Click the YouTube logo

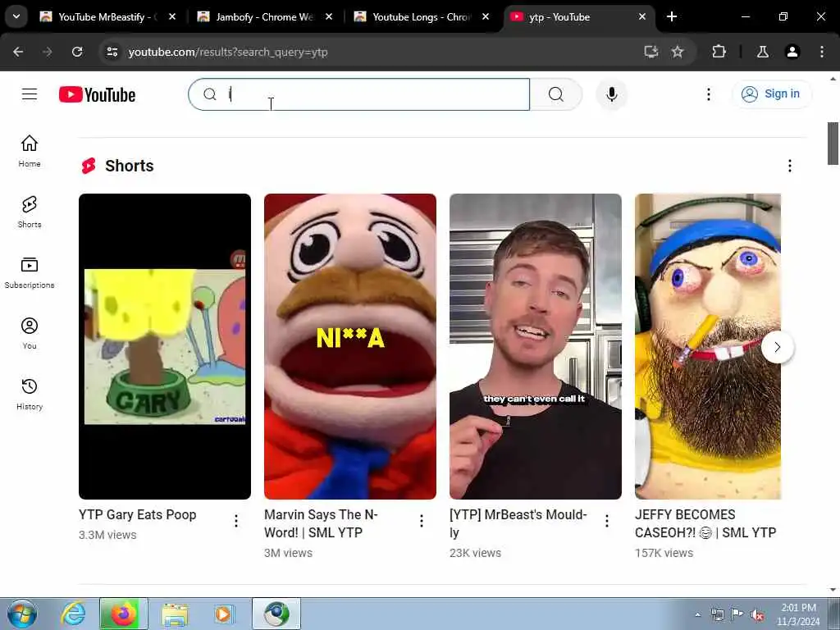click(97, 95)
